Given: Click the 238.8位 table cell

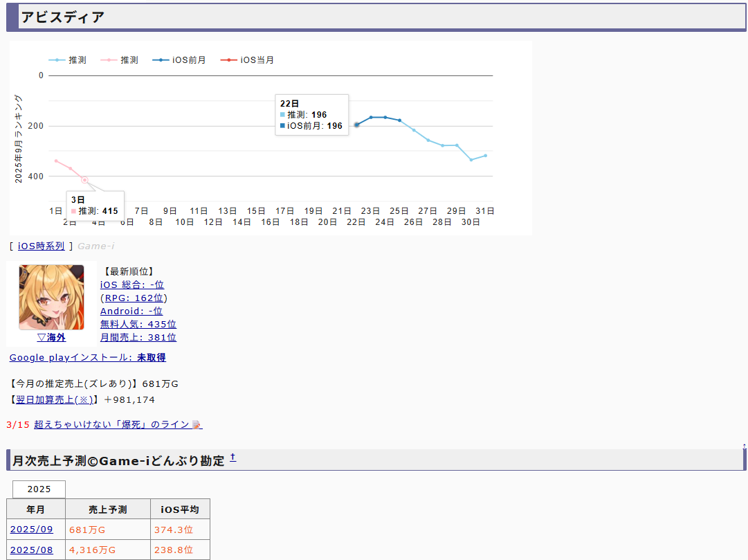Looking at the screenshot, I should pos(181,550).
